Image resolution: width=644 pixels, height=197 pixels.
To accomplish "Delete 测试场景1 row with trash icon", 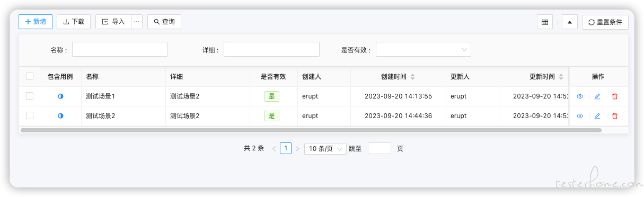I will click(x=615, y=96).
